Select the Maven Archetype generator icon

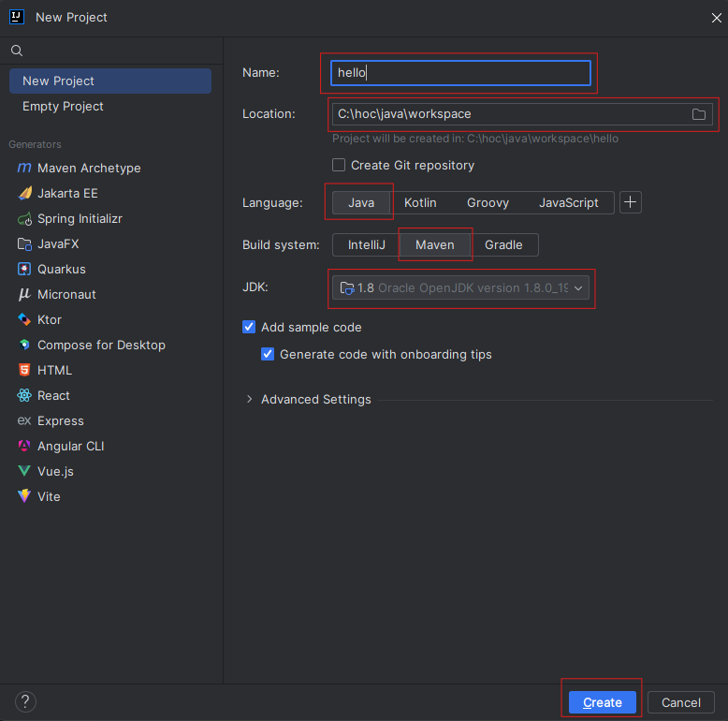[x=24, y=169]
